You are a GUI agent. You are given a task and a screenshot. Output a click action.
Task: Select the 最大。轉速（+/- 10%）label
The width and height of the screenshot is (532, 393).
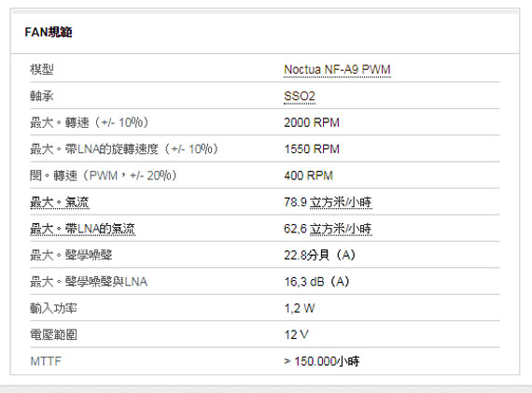pos(90,122)
